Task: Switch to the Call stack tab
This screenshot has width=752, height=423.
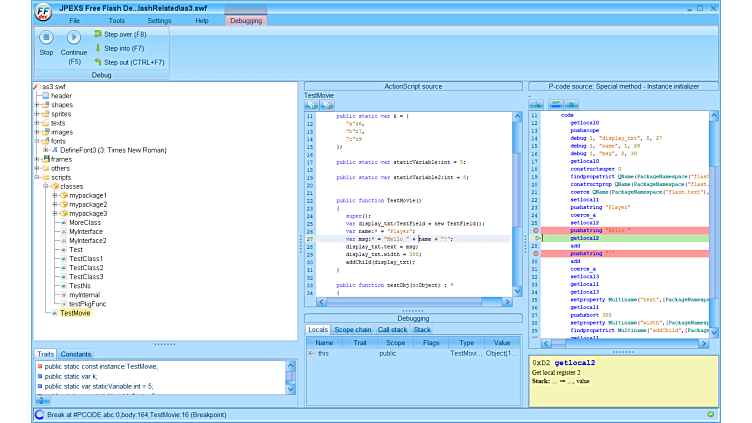Action: pyautogui.click(x=392, y=329)
